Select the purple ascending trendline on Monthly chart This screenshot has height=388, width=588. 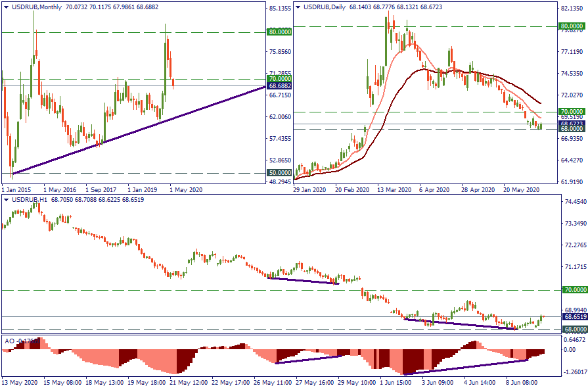click(x=131, y=130)
